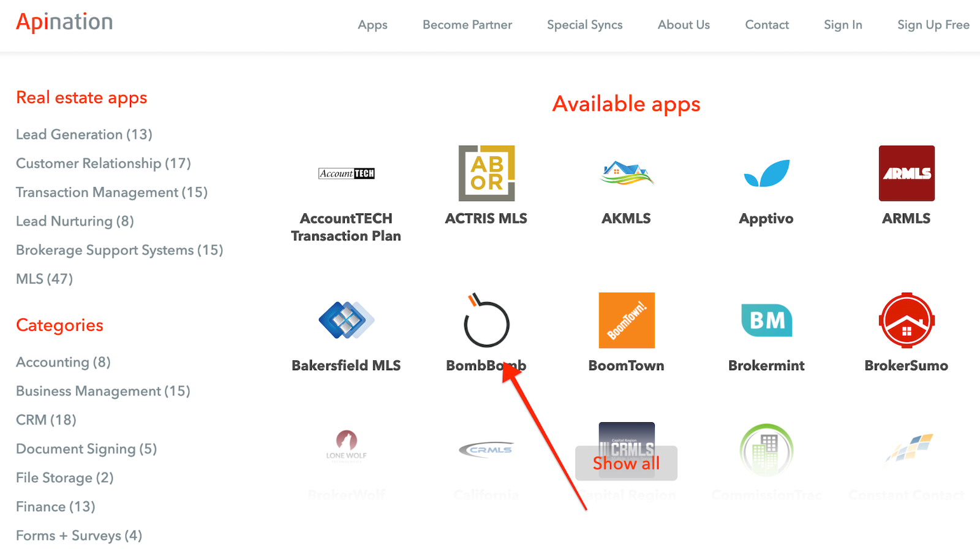Filter by MLS (47)
This screenshot has height=554, width=980.
44,279
